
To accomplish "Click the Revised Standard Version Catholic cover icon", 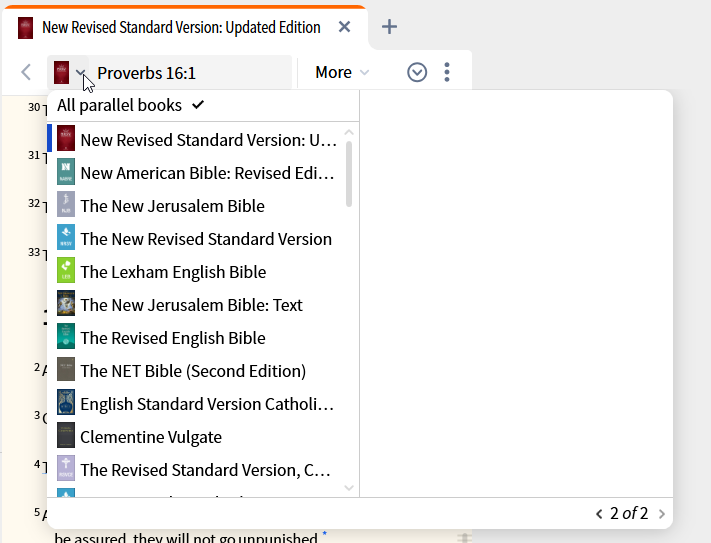I will tap(66, 468).
